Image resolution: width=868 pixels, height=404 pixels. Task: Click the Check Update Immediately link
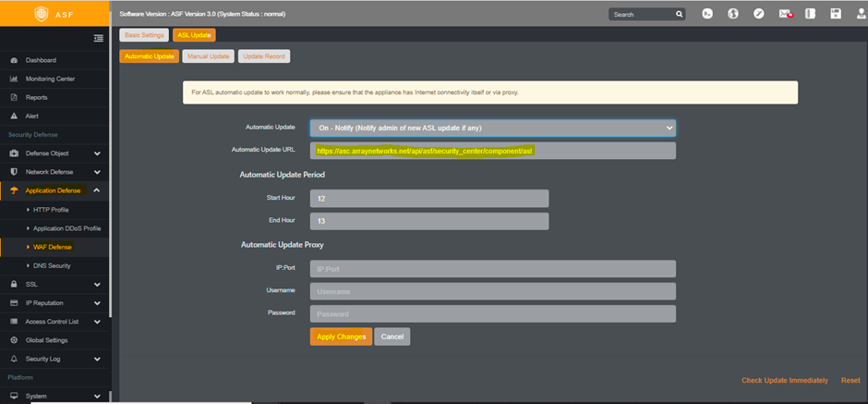pyautogui.click(x=784, y=380)
